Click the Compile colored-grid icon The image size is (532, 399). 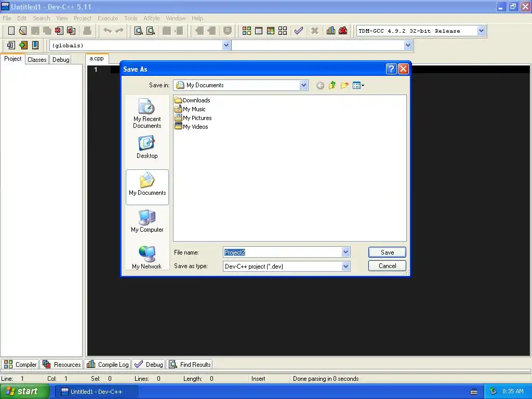247,31
